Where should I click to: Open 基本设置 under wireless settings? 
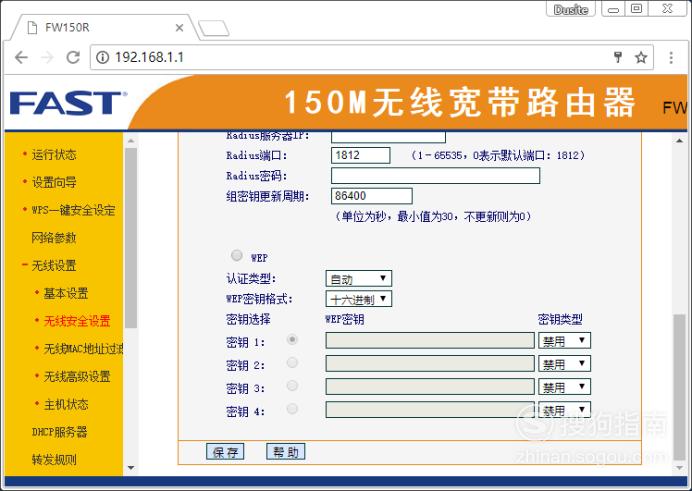click(x=66, y=293)
